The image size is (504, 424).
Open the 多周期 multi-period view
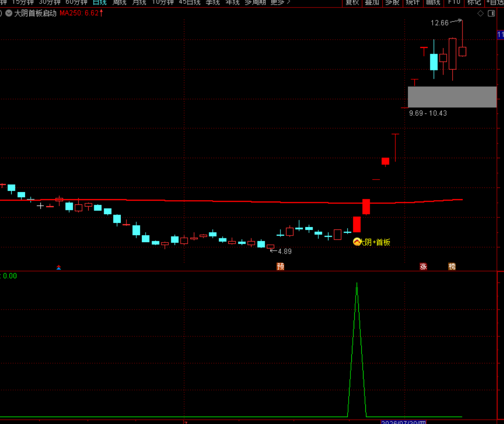click(255, 3)
